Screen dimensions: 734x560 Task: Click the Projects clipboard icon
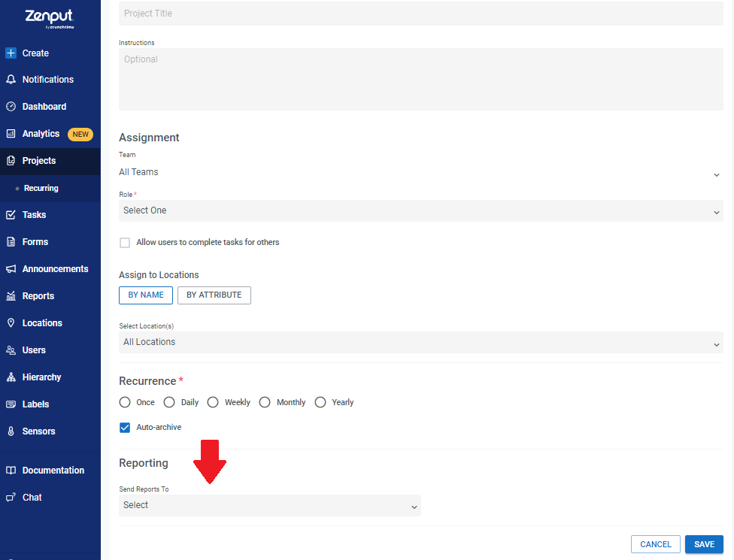coord(11,161)
